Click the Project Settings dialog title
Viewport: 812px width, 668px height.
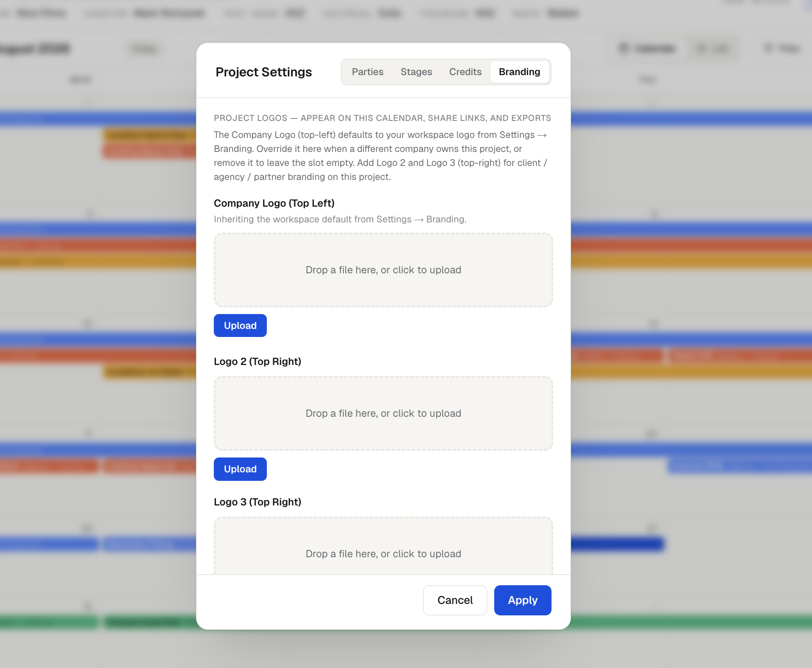coord(263,72)
